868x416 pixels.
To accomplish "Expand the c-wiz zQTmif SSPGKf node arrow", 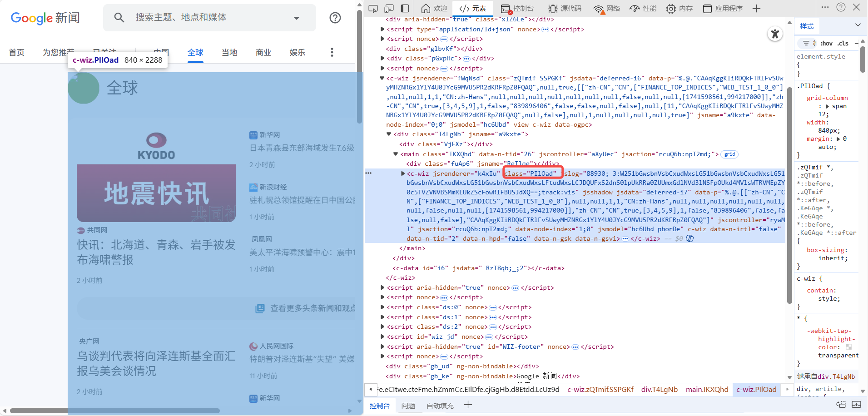I will click(x=382, y=78).
